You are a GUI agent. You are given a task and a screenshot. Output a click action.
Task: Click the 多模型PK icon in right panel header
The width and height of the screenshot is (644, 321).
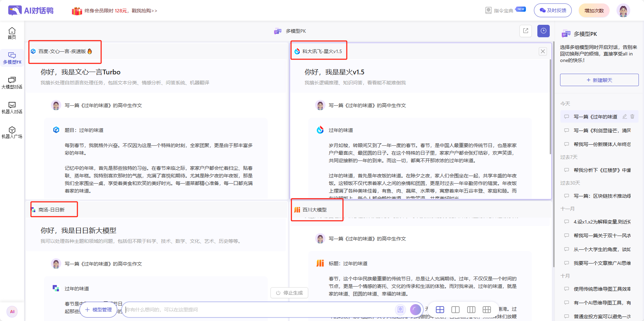(566, 34)
